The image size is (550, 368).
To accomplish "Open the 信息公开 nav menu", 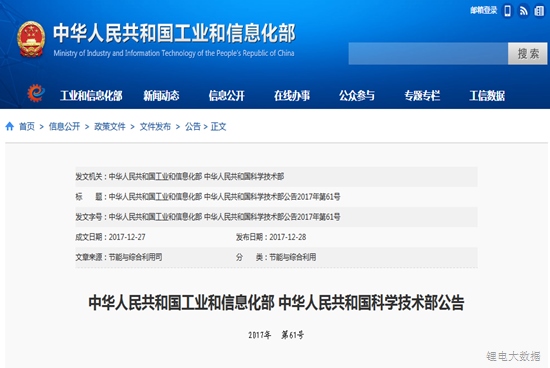I will (x=227, y=95).
